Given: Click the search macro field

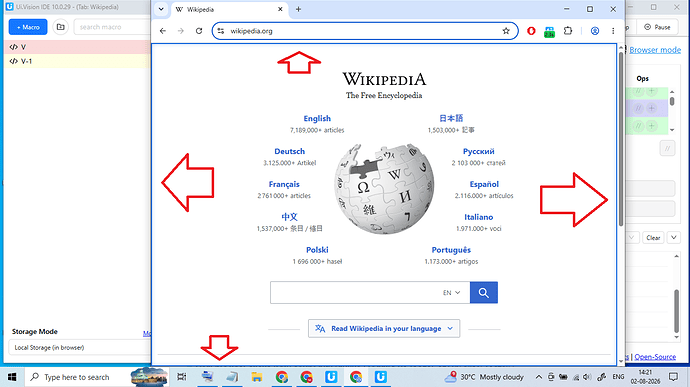Looking at the screenshot, I should 112,27.
